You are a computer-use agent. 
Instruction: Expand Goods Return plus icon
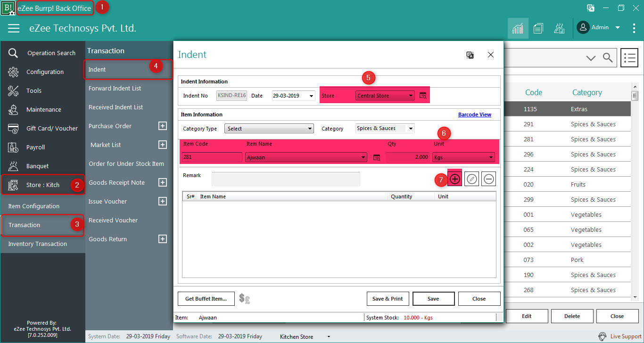click(x=163, y=239)
